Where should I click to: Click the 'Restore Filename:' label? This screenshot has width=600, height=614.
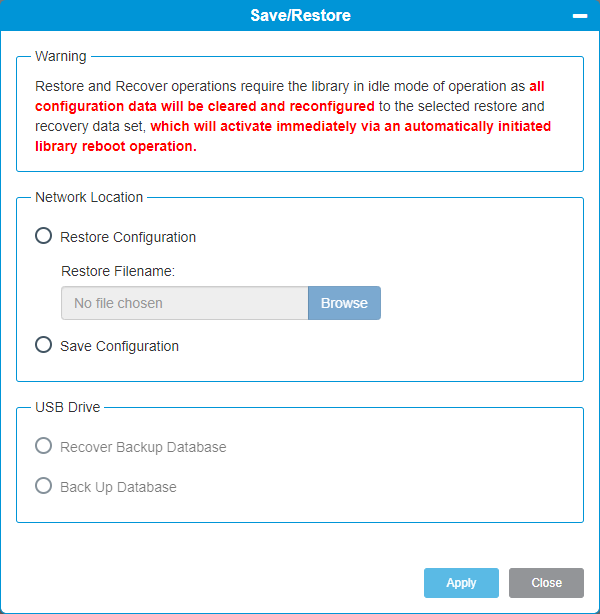(x=118, y=271)
